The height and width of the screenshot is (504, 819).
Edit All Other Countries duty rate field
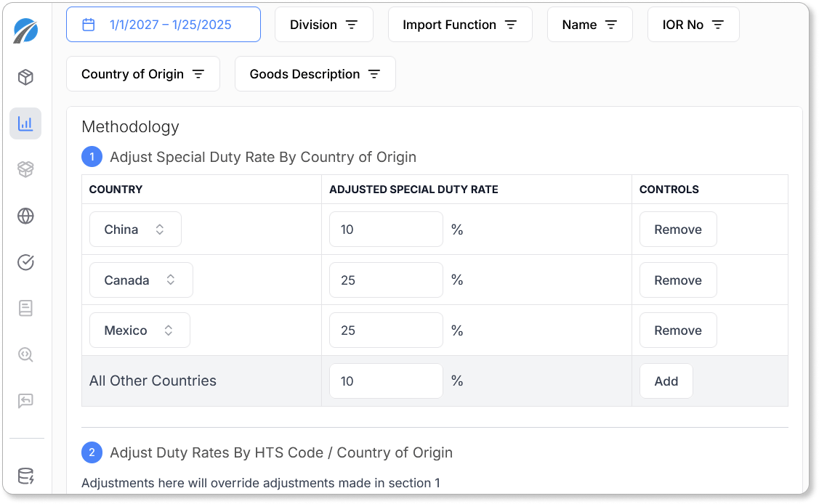(386, 381)
